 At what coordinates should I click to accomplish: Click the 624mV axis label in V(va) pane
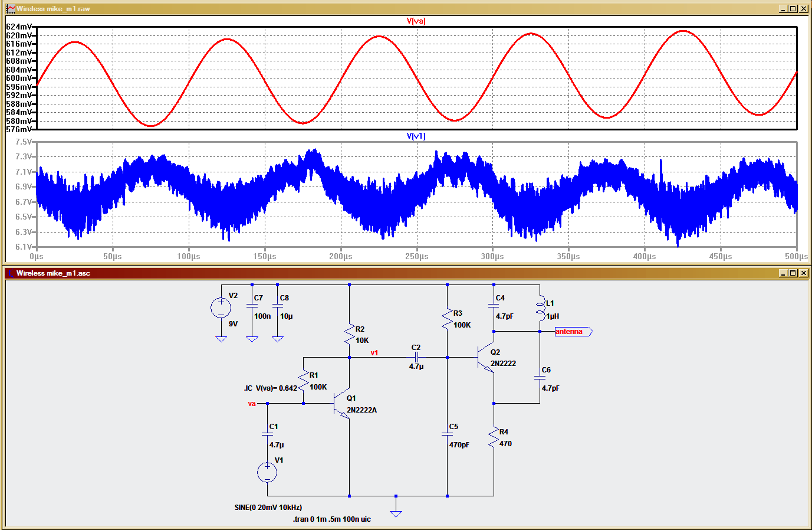(x=18, y=27)
